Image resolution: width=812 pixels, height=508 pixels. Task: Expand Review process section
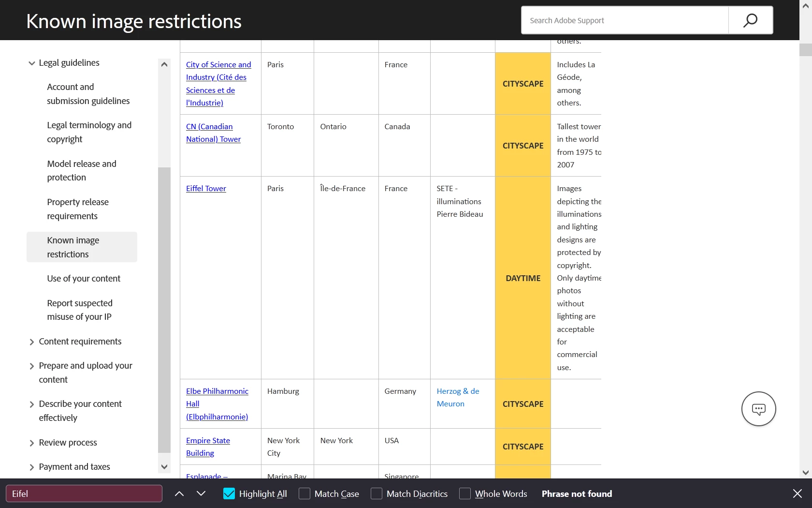[32, 443]
